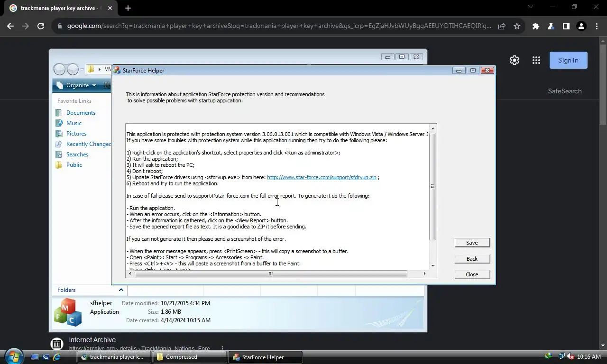
Task: Open a new Chrome tab
Action: [x=128, y=8]
